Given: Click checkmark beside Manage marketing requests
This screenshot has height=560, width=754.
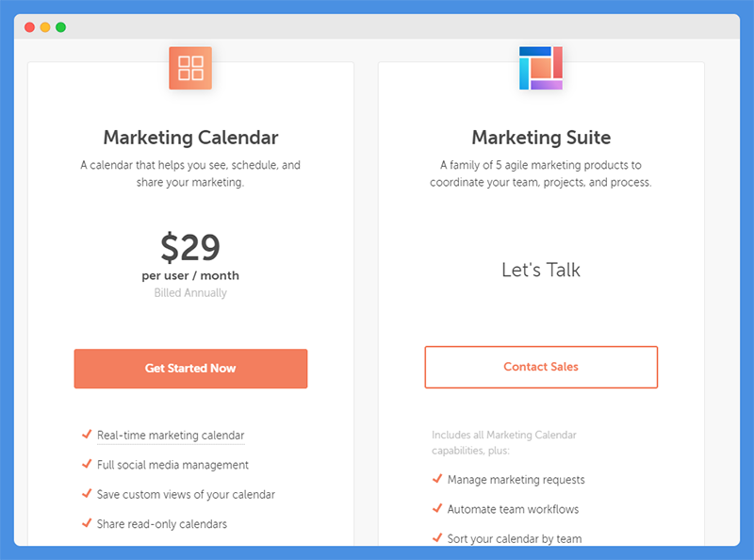Looking at the screenshot, I should pyautogui.click(x=437, y=479).
